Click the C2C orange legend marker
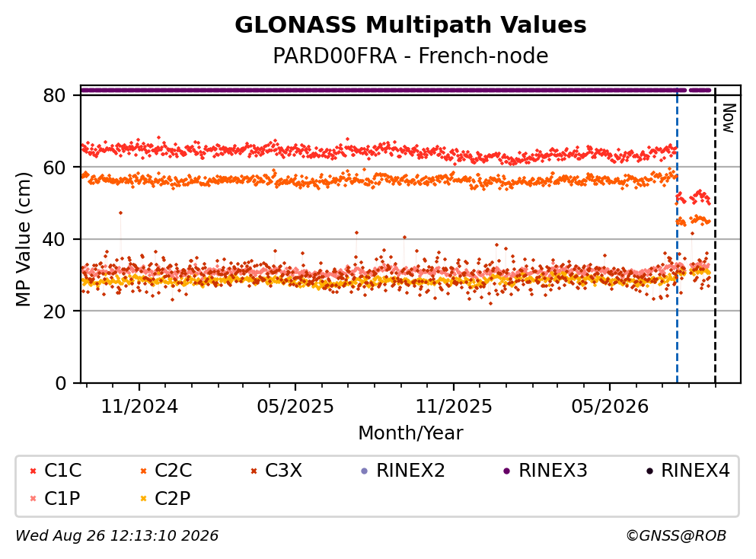 pyautogui.click(x=143, y=471)
